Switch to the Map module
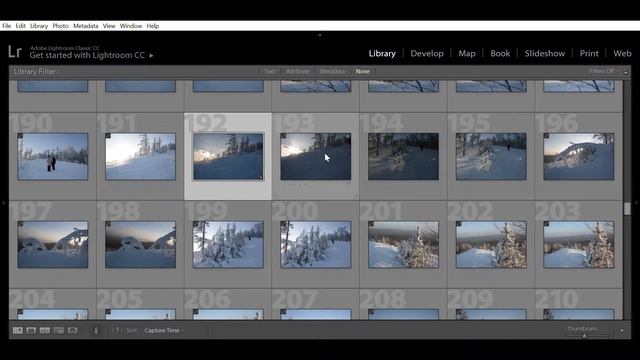Screen dimensions: 640x360 point(467,53)
